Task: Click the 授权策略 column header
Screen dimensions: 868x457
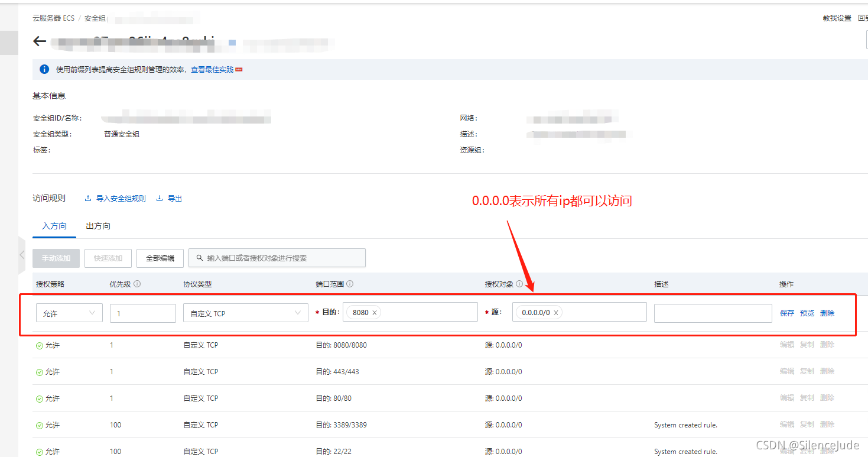Action: (50, 284)
